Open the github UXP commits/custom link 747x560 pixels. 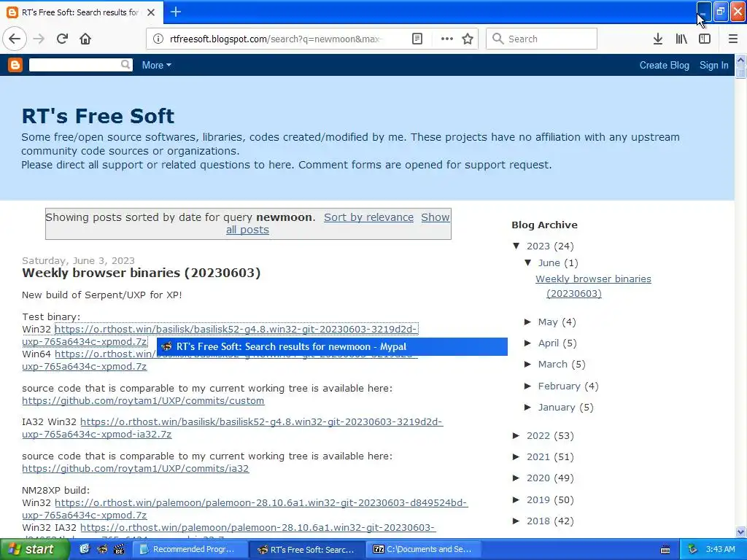(143, 400)
